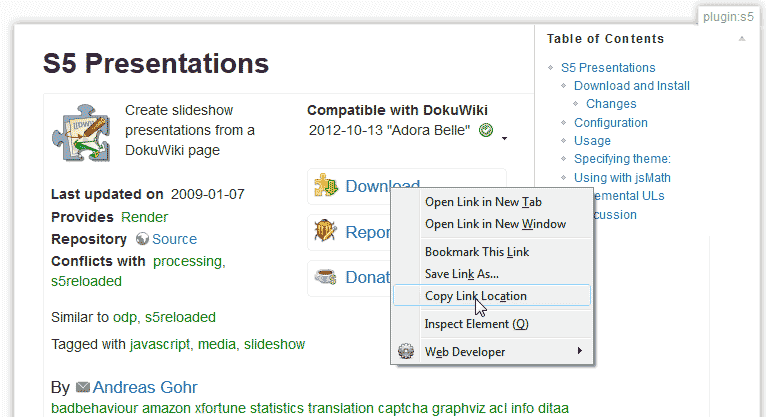Image resolution: width=766 pixels, height=417 pixels.
Task: Select Save Link As from context menu
Action: (462, 274)
